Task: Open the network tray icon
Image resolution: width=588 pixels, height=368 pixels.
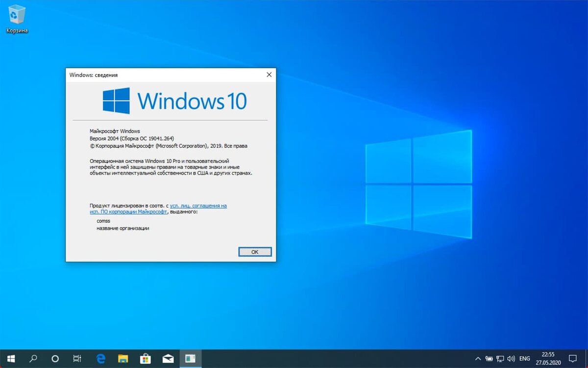Action: click(x=500, y=359)
